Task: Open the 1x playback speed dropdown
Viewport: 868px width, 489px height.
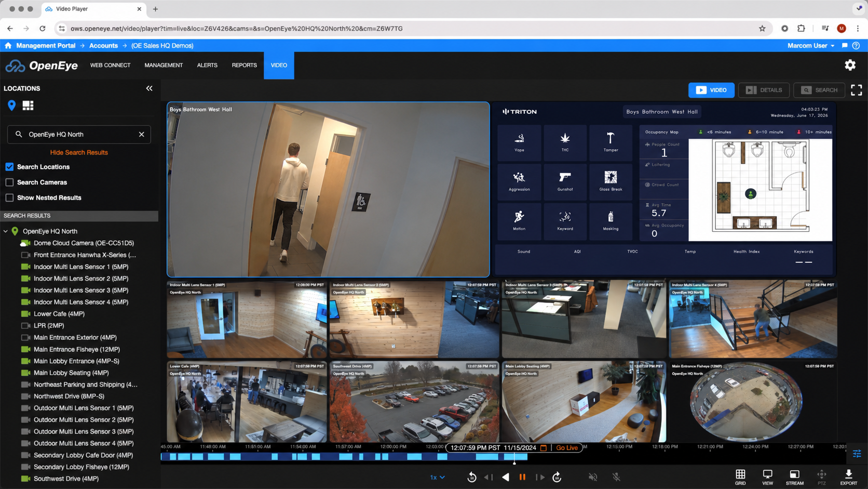Action: coord(437,477)
